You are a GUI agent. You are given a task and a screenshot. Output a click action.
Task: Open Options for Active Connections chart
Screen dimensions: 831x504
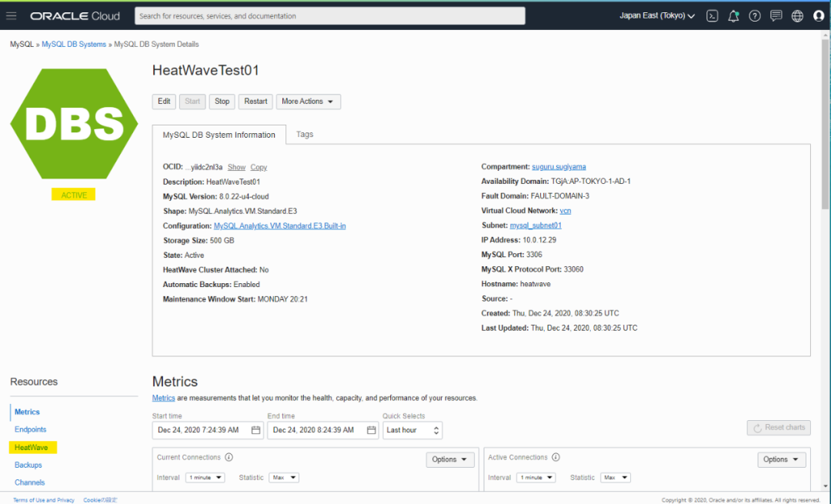(781, 459)
